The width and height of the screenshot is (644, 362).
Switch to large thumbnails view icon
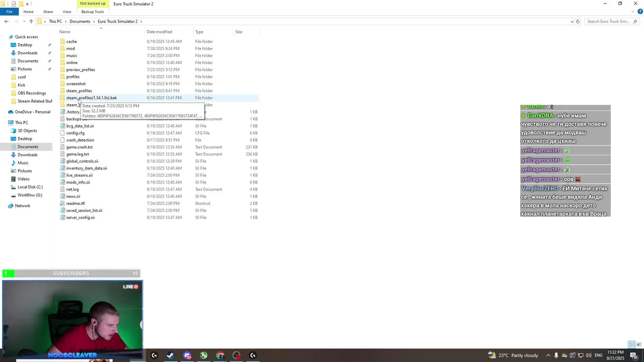point(639,344)
